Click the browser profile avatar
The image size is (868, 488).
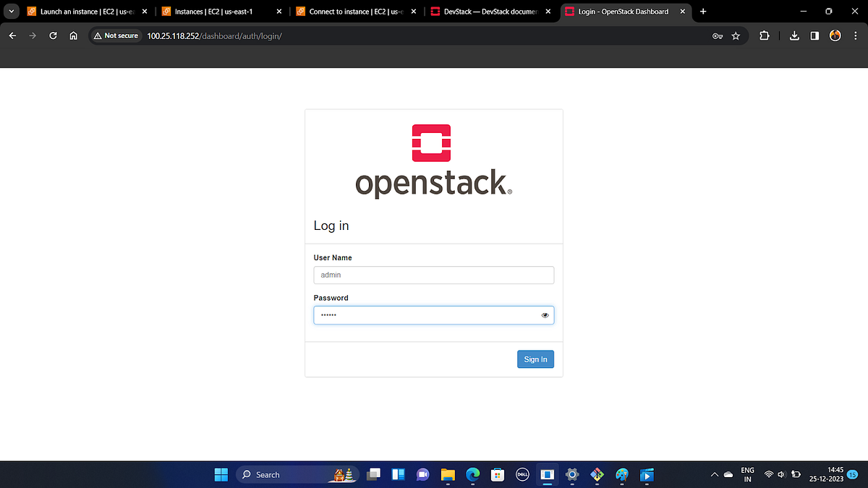tap(835, 35)
